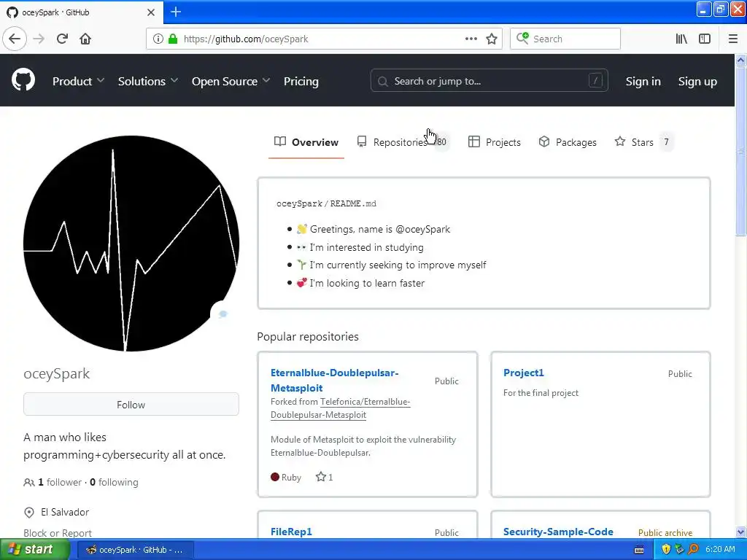
Task: Expand the Solutions dropdown menu
Action: [147, 82]
